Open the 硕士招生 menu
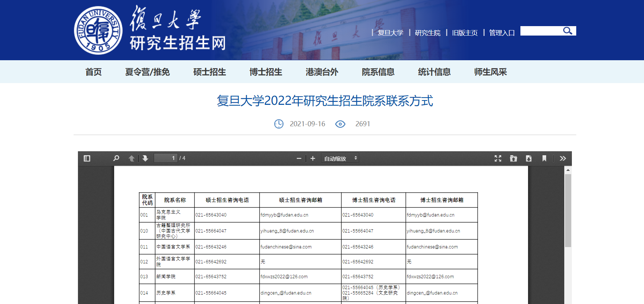This screenshot has width=644, height=304. (209, 72)
